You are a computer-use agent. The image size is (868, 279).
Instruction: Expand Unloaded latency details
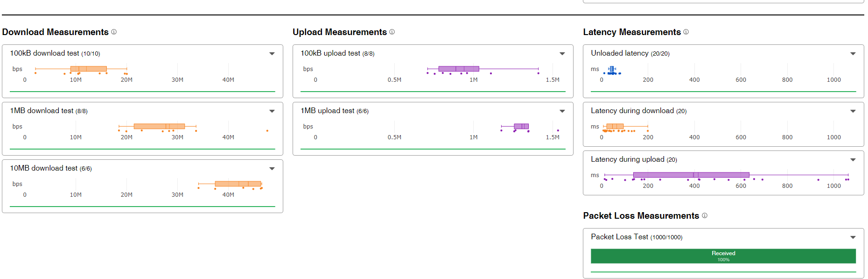pos(853,54)
